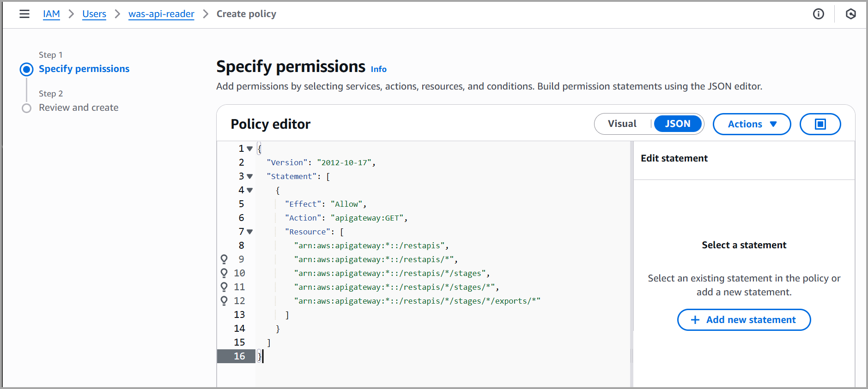
Task: Collapse the Statement array on line 3
Action: 250,176
